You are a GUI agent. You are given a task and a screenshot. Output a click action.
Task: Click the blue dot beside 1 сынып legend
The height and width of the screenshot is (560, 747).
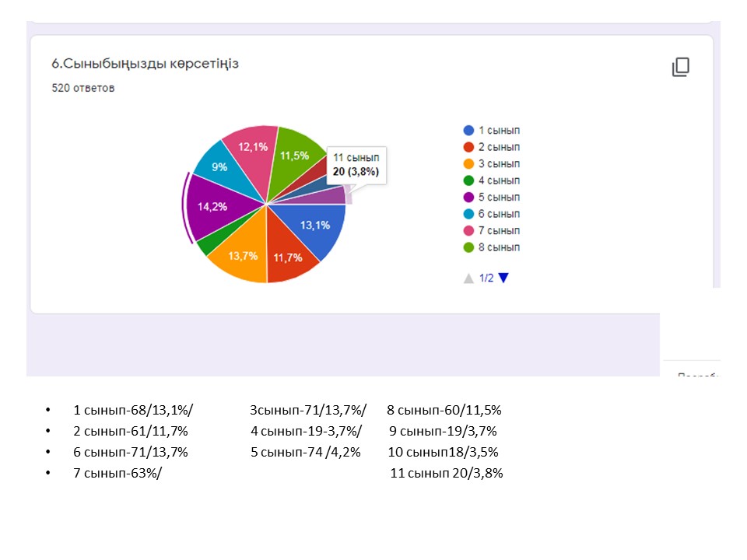pyautogui.click(x=468, y=131)
